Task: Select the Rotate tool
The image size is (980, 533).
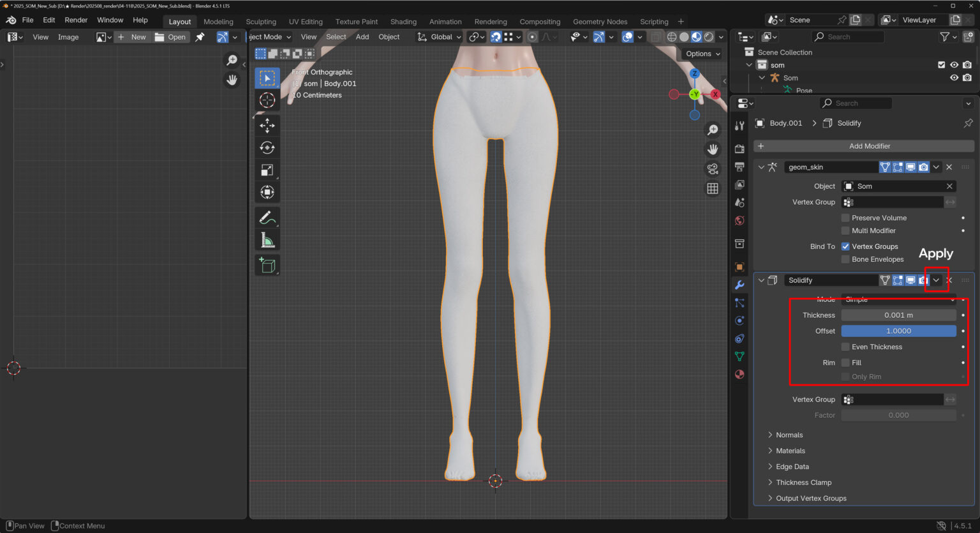Action: click(267, 147)
